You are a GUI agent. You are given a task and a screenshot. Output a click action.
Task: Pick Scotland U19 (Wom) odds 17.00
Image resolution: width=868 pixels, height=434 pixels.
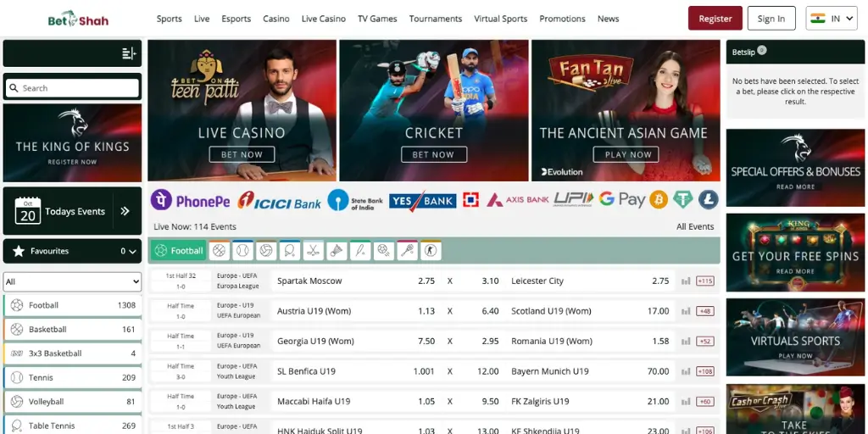click(658, 311)
